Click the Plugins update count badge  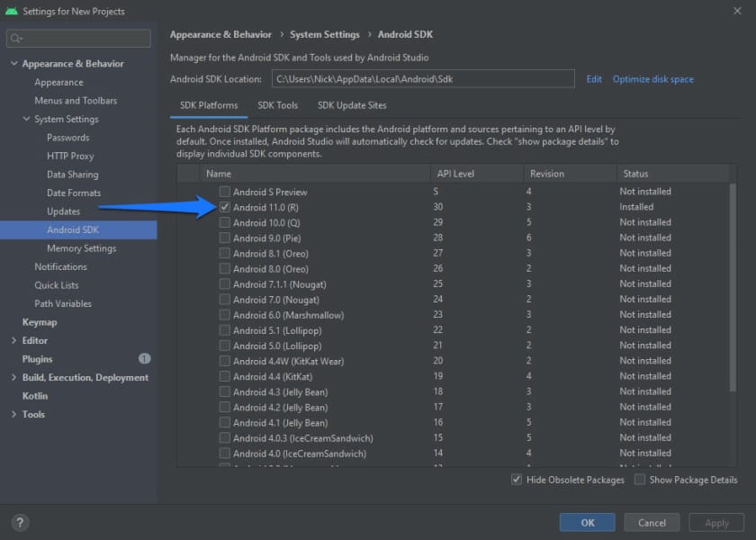[145, 359]
